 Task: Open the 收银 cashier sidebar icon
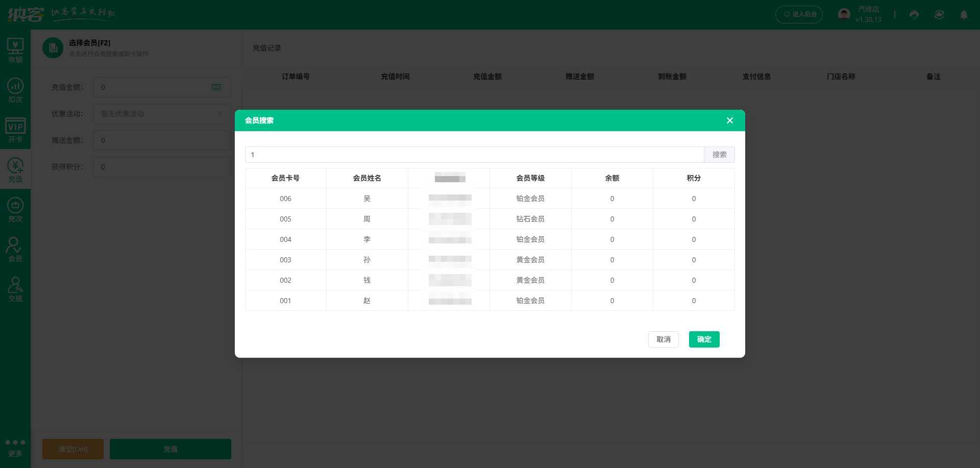(x=15, y=51)
